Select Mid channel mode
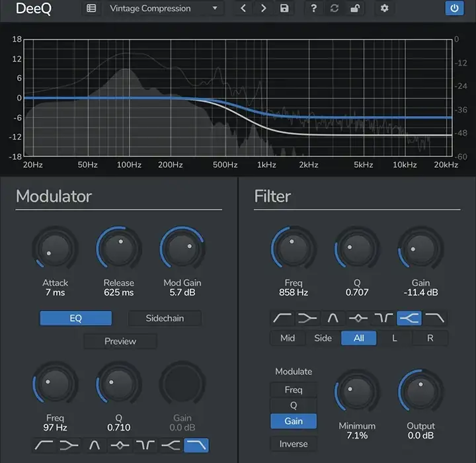The image size is (476, 463). tap(288, 338)
